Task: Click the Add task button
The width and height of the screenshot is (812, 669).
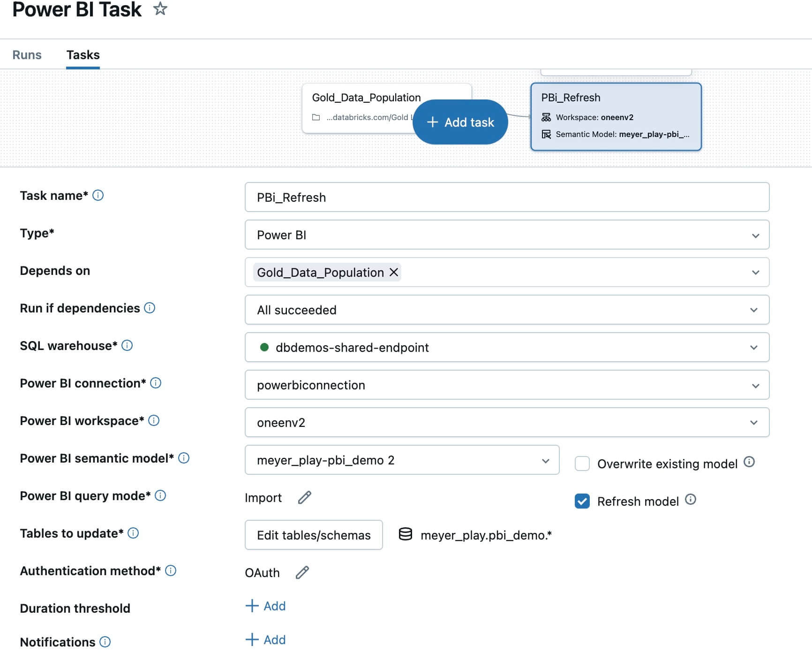Action: pyautogui.click(x=460, y=122)
